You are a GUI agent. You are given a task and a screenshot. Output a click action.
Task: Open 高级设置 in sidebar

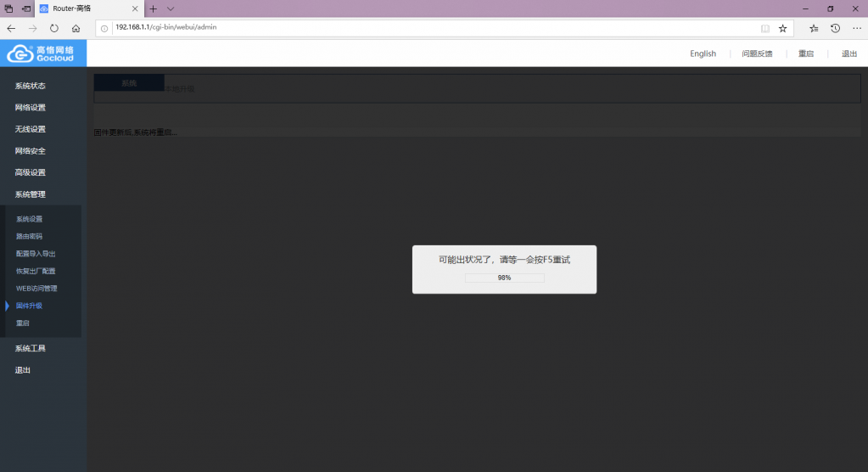click(31, 172)
